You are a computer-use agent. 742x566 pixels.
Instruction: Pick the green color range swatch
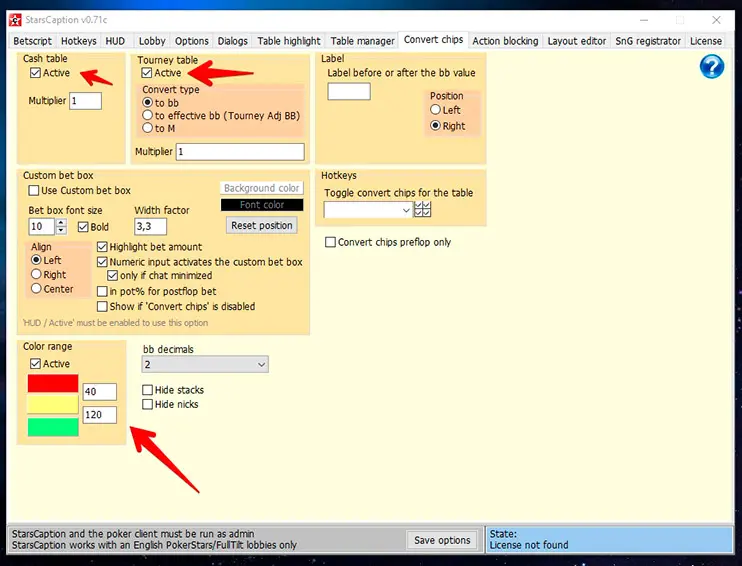53,427
